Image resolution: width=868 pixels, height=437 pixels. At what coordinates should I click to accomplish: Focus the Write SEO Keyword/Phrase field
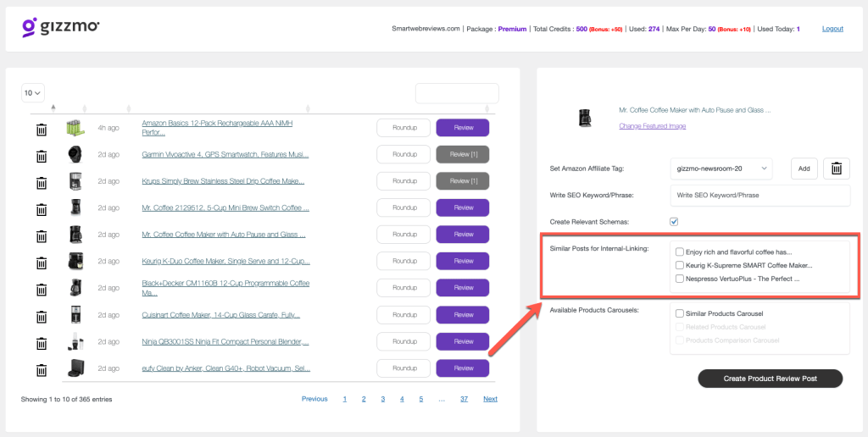[x=759, y=196]
